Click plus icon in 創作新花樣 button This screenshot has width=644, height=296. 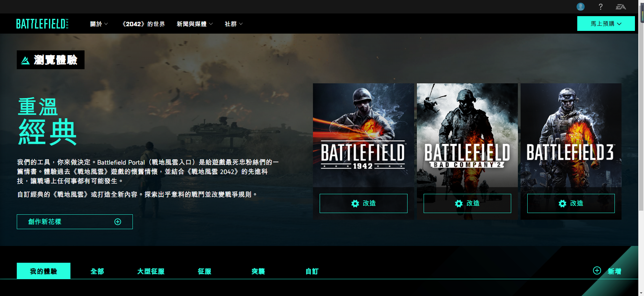118,222
